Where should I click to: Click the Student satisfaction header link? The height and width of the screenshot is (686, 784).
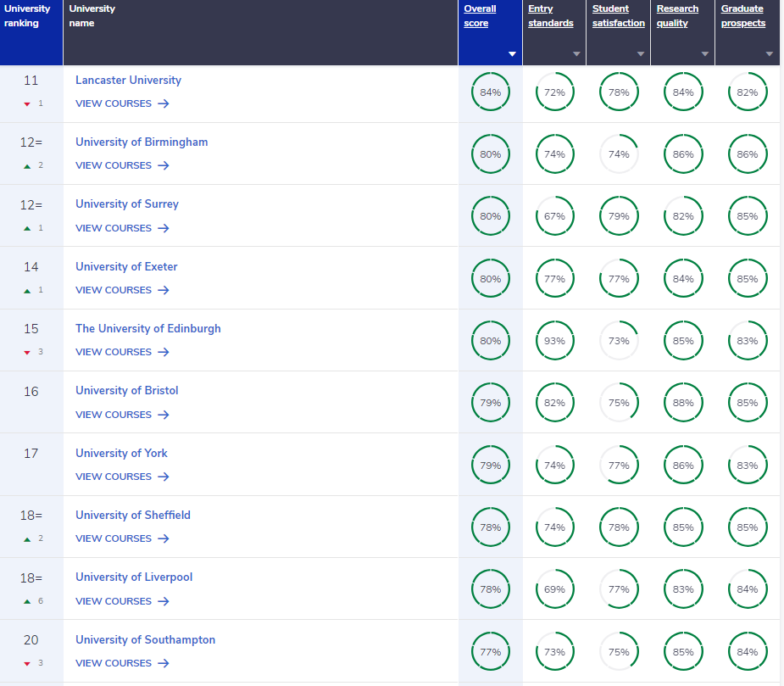click(x=619, y=16)
